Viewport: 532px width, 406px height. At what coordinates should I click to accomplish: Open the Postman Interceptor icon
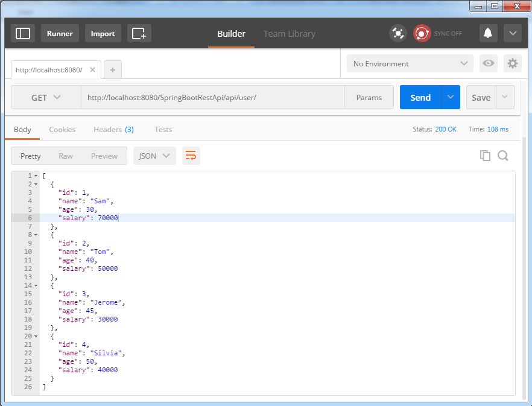[x=397, y=33]
